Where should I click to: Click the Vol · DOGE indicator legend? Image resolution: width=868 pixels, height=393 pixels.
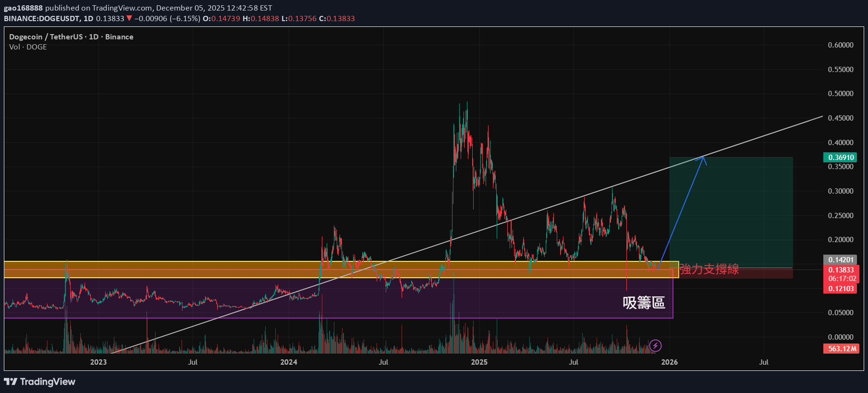[28, 47]
